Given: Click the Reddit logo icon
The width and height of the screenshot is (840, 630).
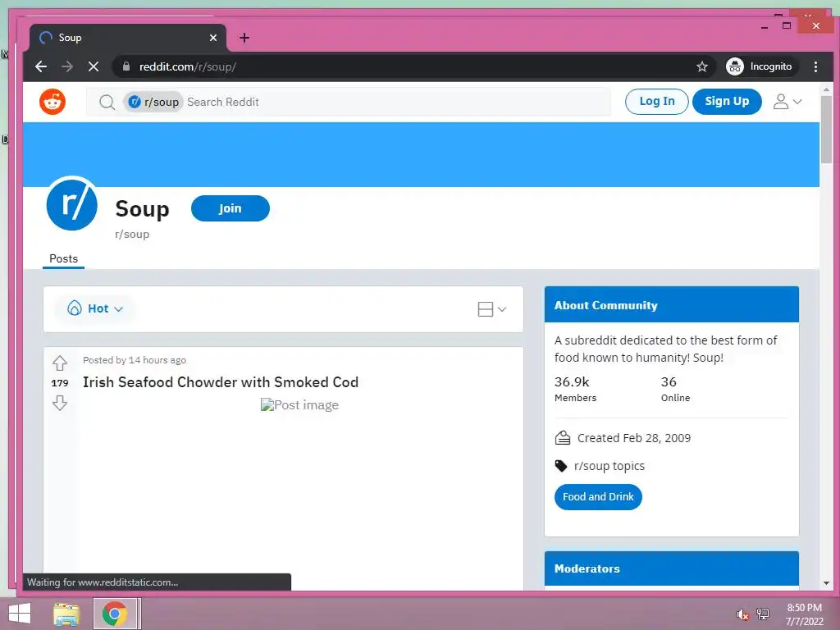Looking at the screenshot, I should [x=52, y=102].
